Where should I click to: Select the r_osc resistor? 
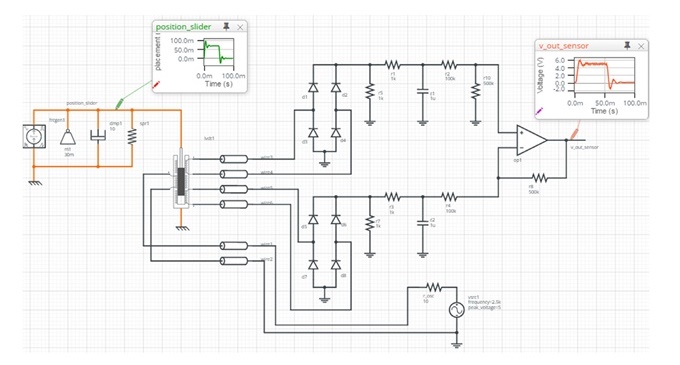click(x=433, y=287)
